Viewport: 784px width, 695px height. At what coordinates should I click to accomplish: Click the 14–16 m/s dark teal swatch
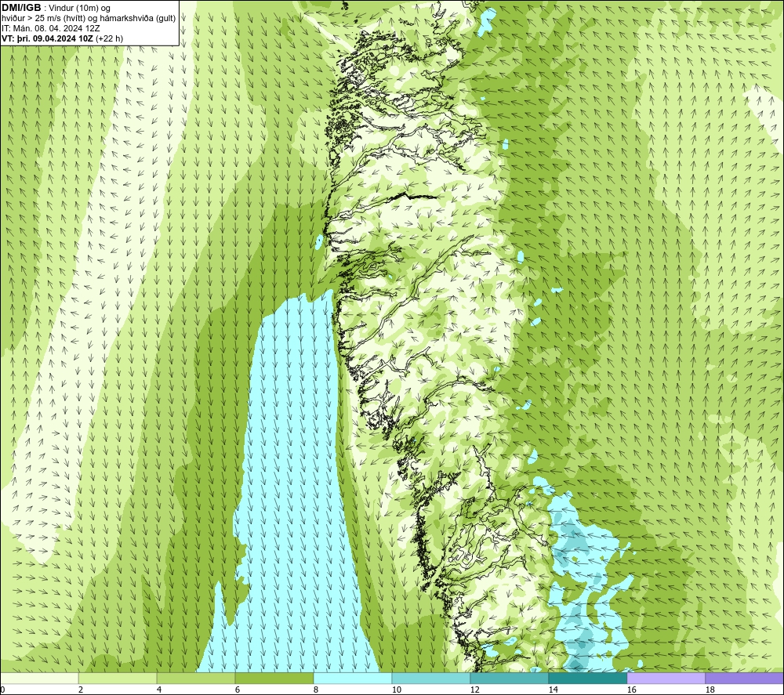point(587,678)
